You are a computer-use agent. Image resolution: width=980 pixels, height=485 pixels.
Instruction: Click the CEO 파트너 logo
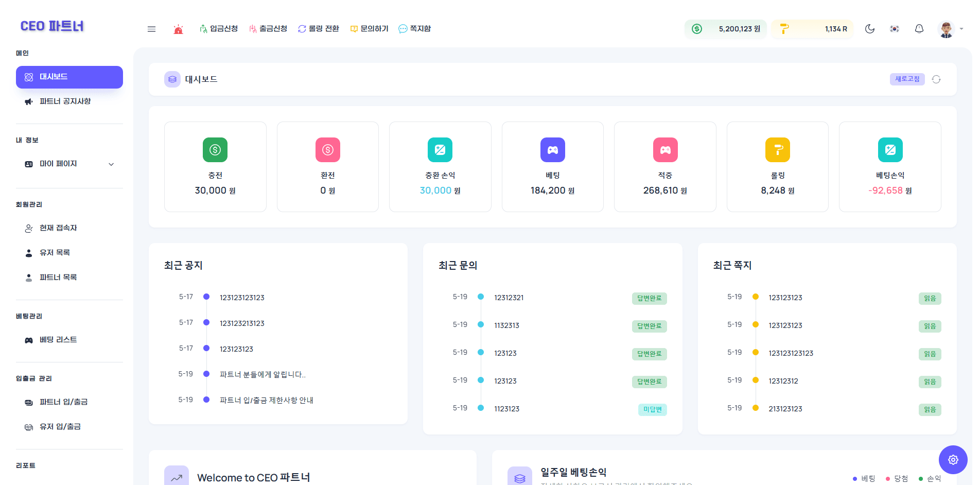coord(52,26)
